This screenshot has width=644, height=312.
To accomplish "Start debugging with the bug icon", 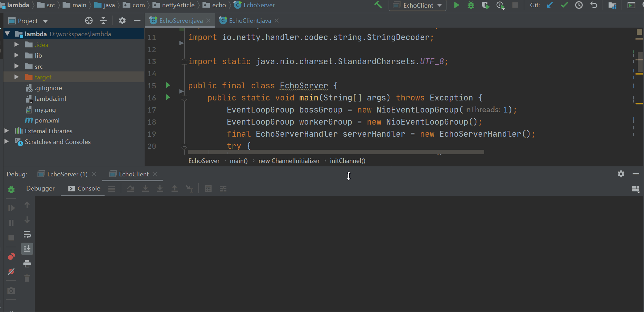I will point(471,5).
